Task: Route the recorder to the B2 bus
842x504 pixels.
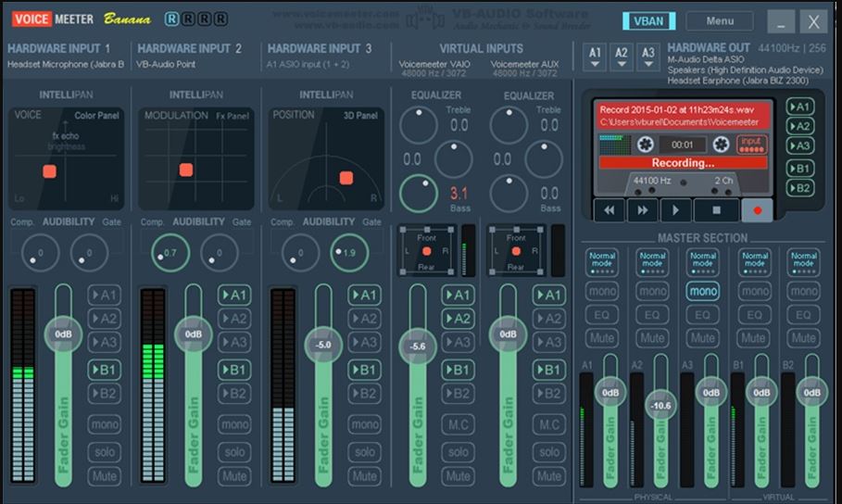Action: coord(799,188)
